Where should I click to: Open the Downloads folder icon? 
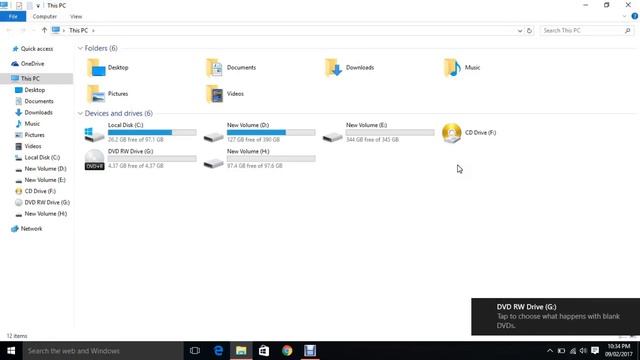[x=333, y=68]
